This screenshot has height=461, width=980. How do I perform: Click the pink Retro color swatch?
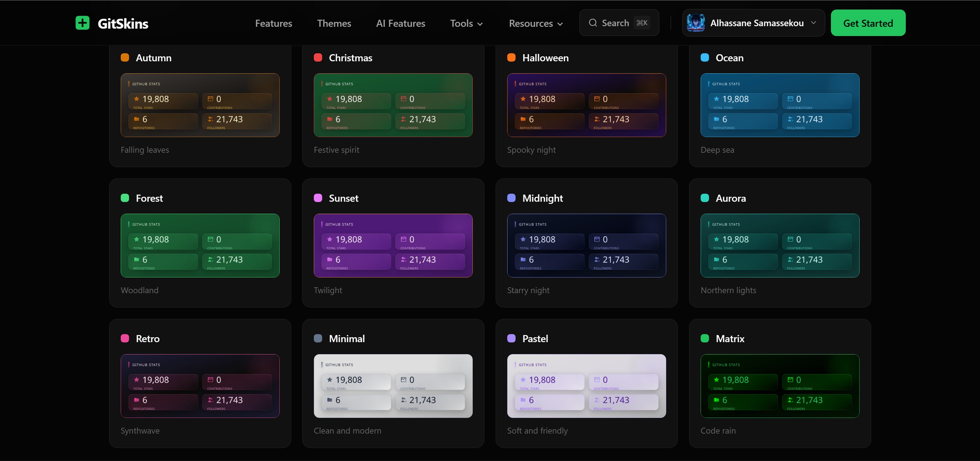click(x=125, y=338)
